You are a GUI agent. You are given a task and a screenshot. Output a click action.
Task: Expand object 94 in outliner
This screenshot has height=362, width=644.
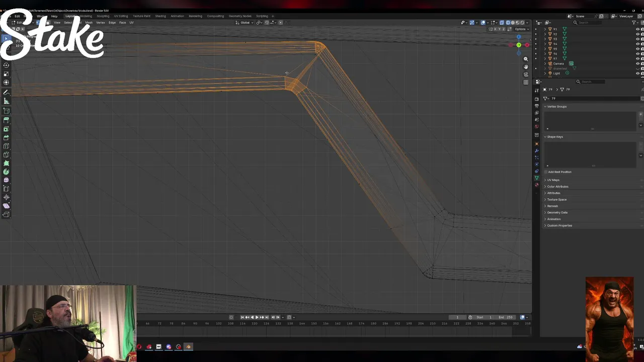[544, 44]
